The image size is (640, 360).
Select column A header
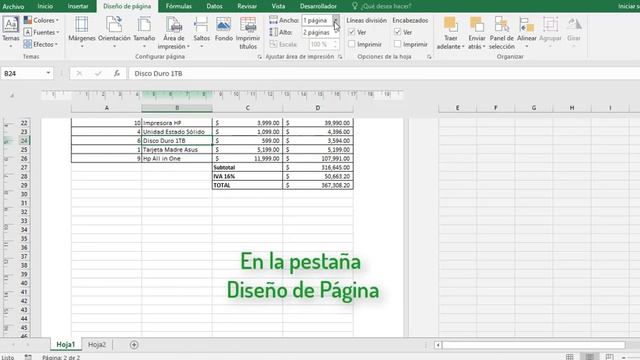[x=107, y=108]
